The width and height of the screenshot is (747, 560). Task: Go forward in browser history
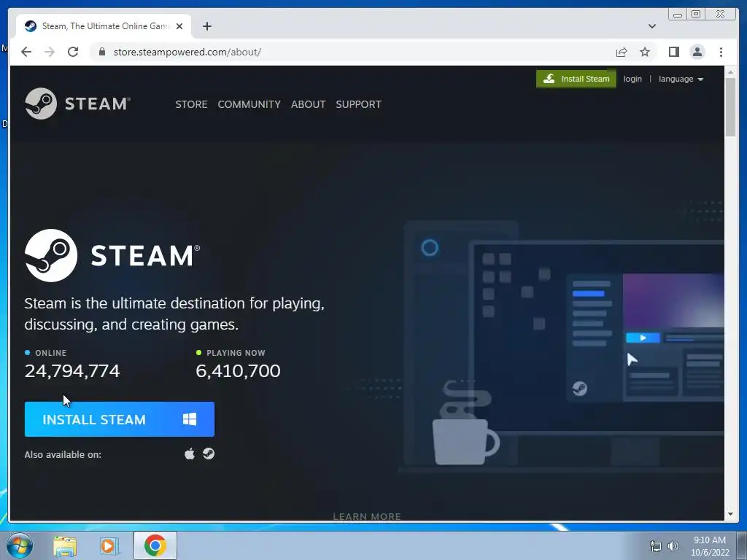[x=50, y=52]
